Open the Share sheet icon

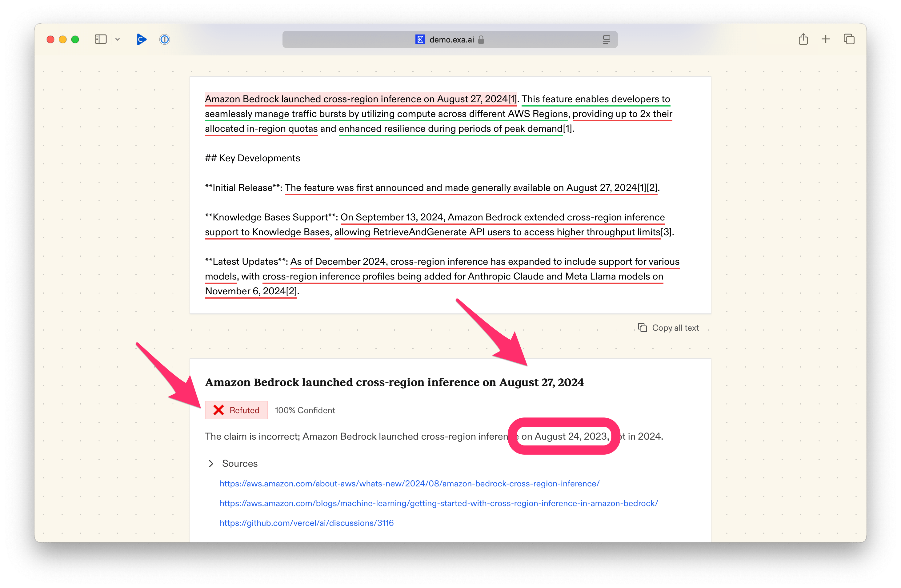[x=803, y=39]
